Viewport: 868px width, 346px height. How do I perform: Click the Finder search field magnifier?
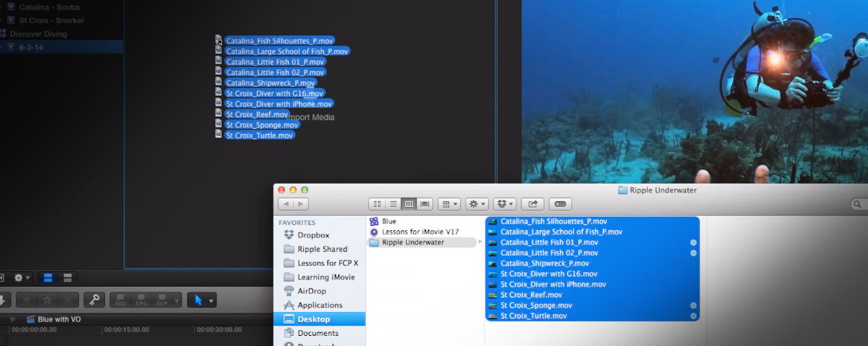858,205
